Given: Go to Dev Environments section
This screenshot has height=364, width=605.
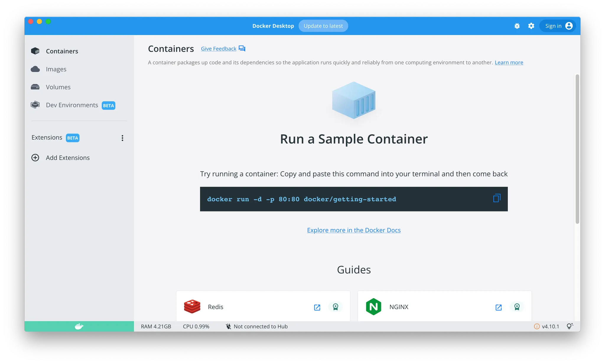Looking at the screenshot, I should point(72,105).
